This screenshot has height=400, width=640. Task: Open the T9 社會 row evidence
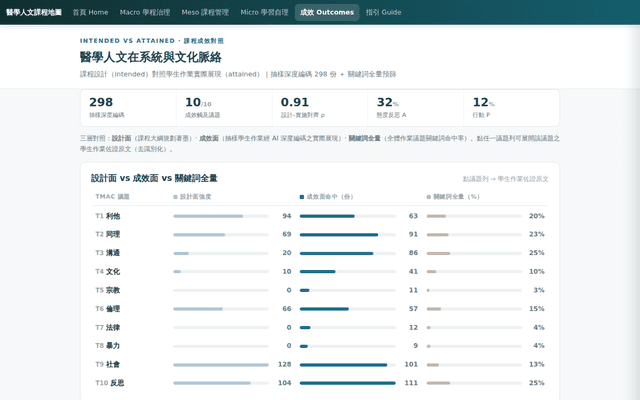tap(320, 364)
